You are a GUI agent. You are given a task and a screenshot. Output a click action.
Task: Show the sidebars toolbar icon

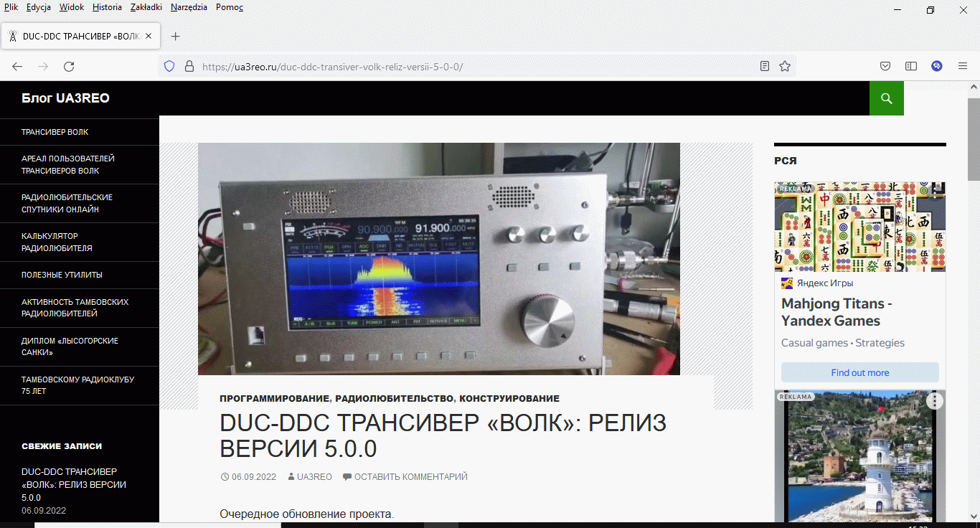(x=911, y=66)
